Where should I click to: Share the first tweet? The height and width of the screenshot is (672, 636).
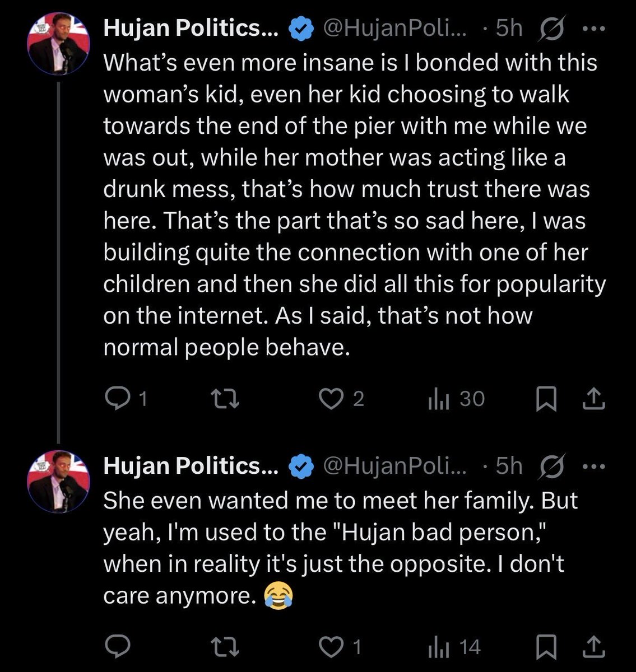click(594, 399)
